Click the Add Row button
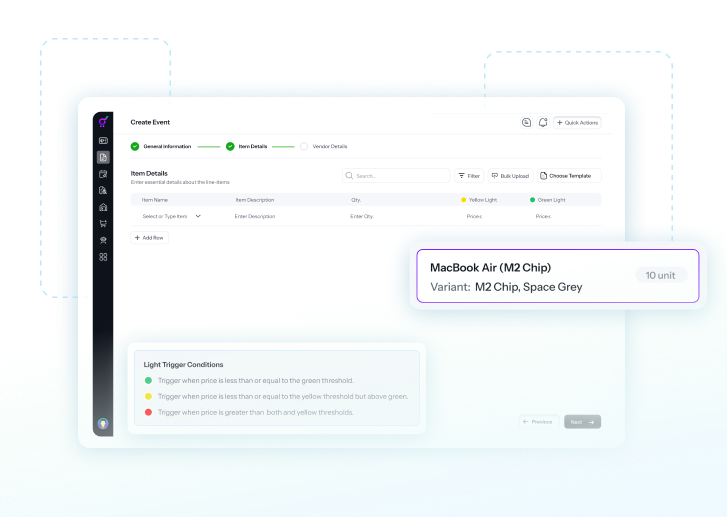This screenshot has height=517, width=727. [x=150, y=238]
